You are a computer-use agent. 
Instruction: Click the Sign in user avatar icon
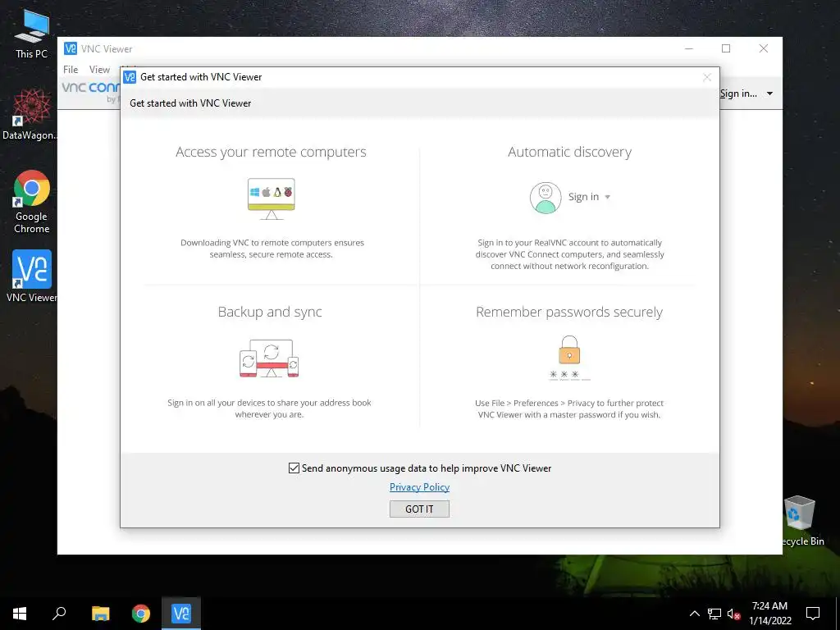(546, 198)
